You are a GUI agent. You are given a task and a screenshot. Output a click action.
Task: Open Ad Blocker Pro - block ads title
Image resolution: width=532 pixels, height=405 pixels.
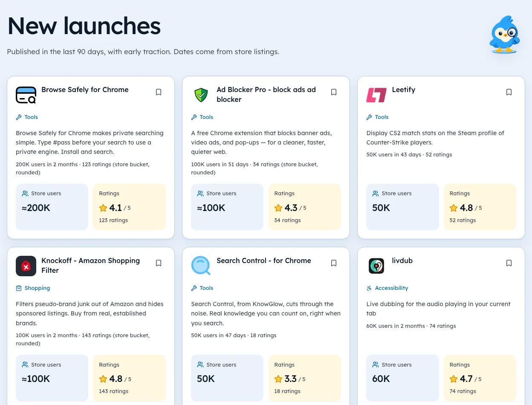(x=266, y=95)
